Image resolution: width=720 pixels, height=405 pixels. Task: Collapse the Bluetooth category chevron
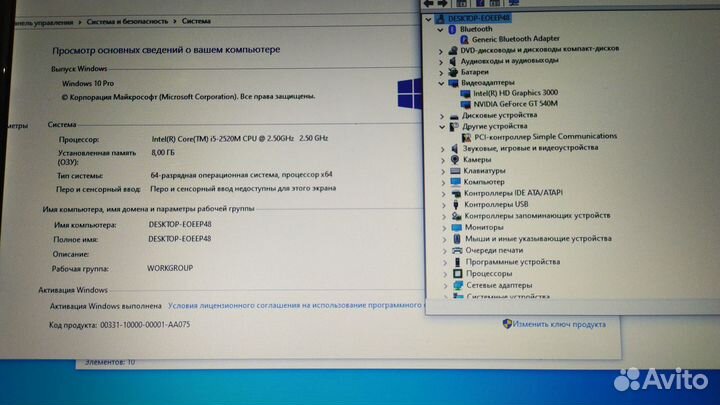(440, 30)
